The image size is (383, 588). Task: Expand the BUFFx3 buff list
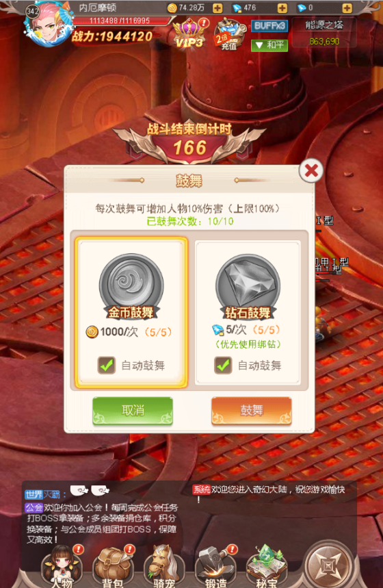[269, 26]
